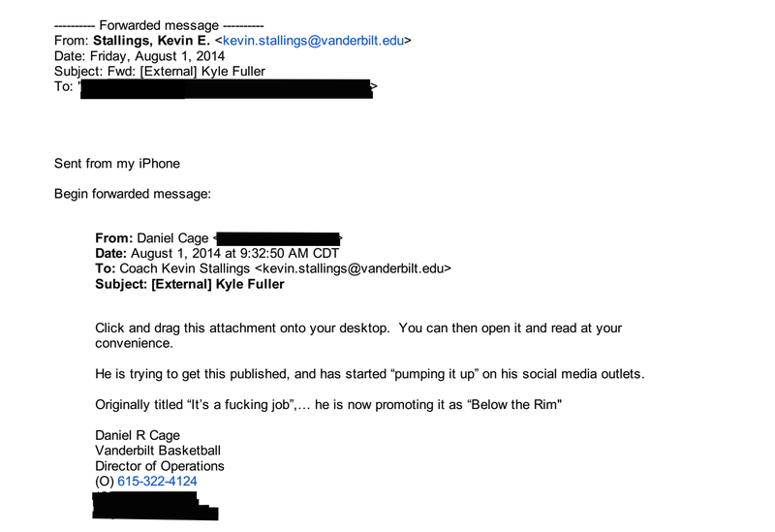
Task: Click the 'Date: Friday, August 1, 2014' line
Action: 139,56
